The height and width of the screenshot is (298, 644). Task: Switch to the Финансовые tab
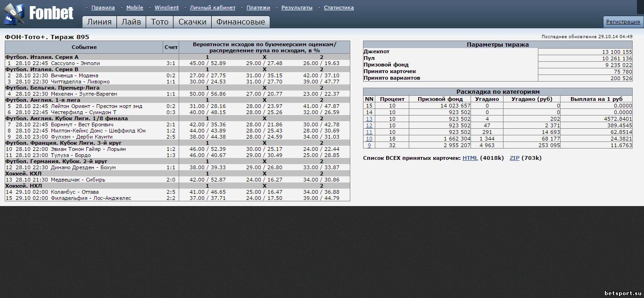241,22
